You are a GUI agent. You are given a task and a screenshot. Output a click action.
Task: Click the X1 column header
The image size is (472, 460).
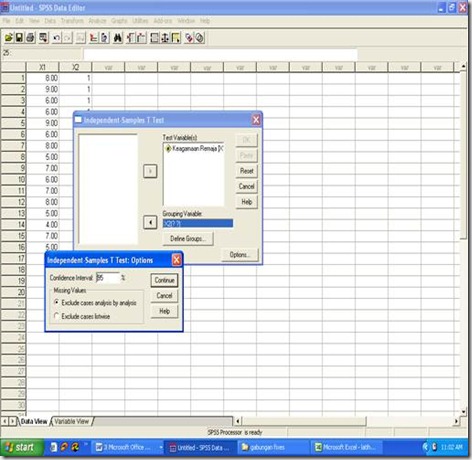point(42,67)
